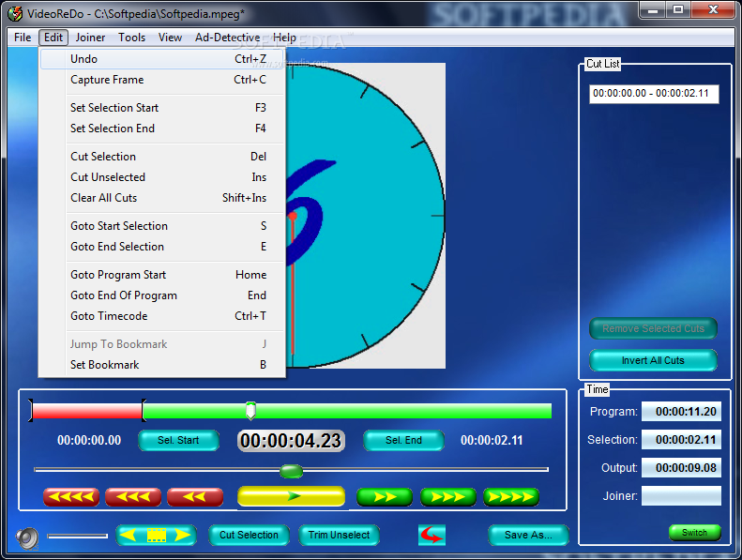This screenshot has width=742, height=560.
Task: Click the Invert All Cuts button
Action: [x=653, y=361]
